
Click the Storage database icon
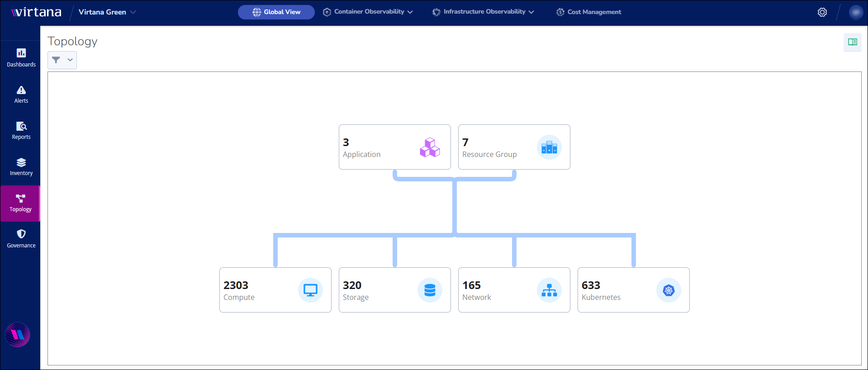tap(430, 290)
